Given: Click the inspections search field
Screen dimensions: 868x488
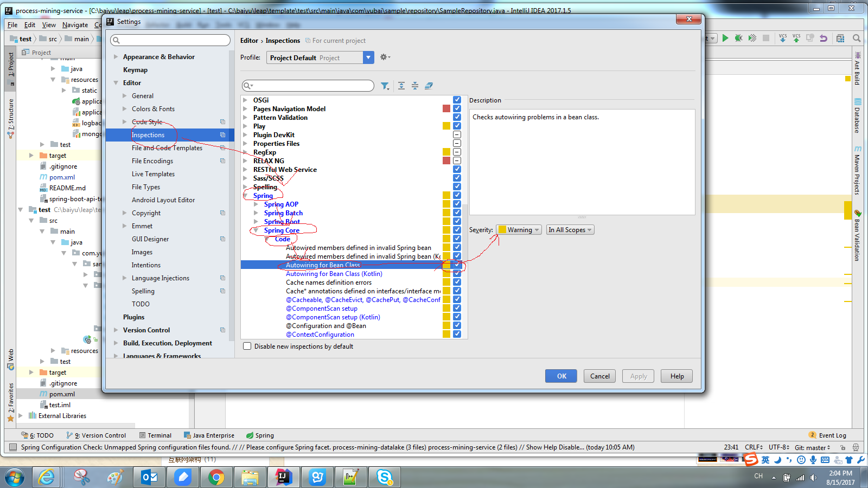Looking at the screenshot, I should [x=308, y=86].
